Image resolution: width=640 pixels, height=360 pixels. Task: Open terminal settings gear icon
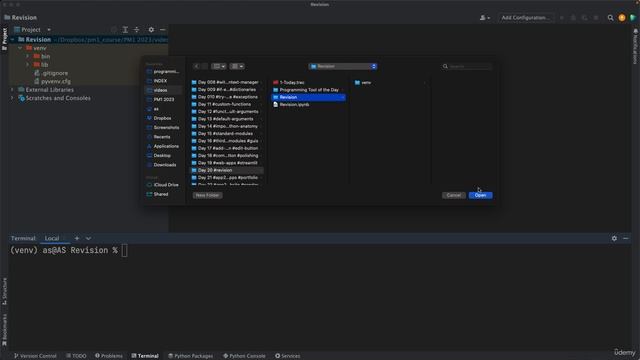click(x=614, y=238)
